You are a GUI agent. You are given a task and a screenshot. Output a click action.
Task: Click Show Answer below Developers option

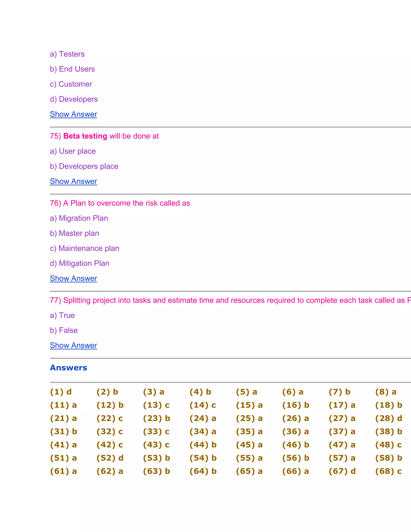tap(73, 114)
